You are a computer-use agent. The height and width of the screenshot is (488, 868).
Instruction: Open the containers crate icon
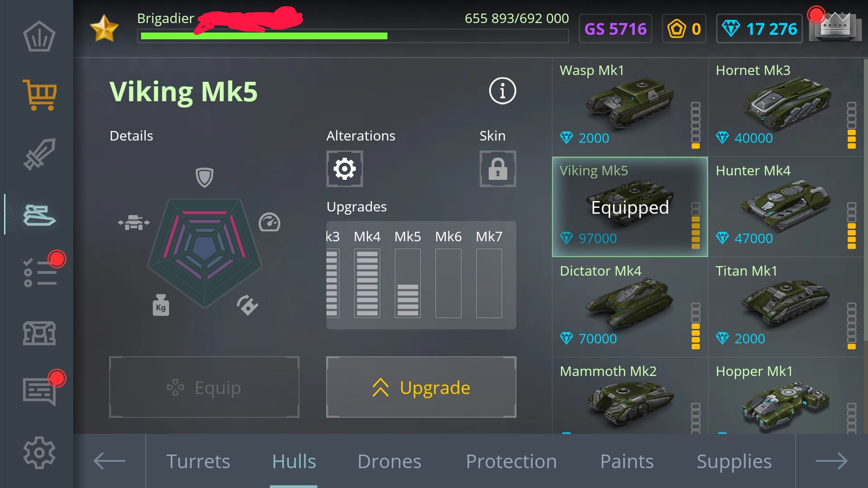point(40,333)
